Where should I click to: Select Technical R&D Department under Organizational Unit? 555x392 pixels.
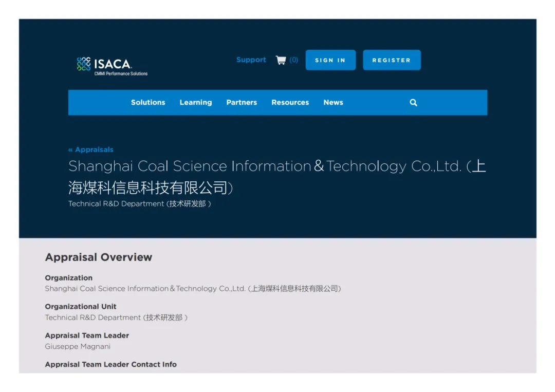[x=116, y=318]
